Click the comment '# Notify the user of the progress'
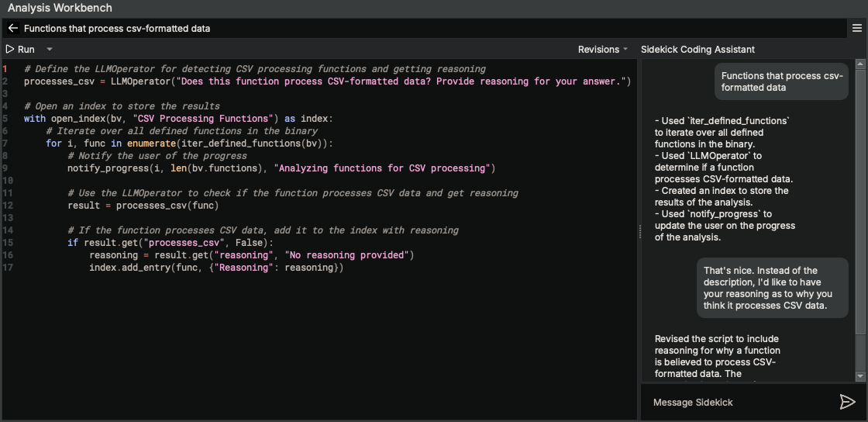The image size is (868, 422). 157,156
